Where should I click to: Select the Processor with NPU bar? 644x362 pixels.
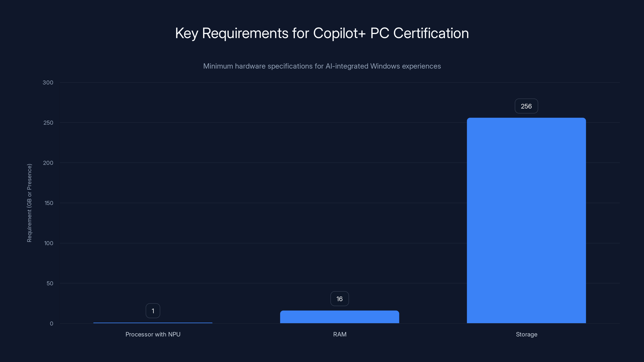click(153, 323)
